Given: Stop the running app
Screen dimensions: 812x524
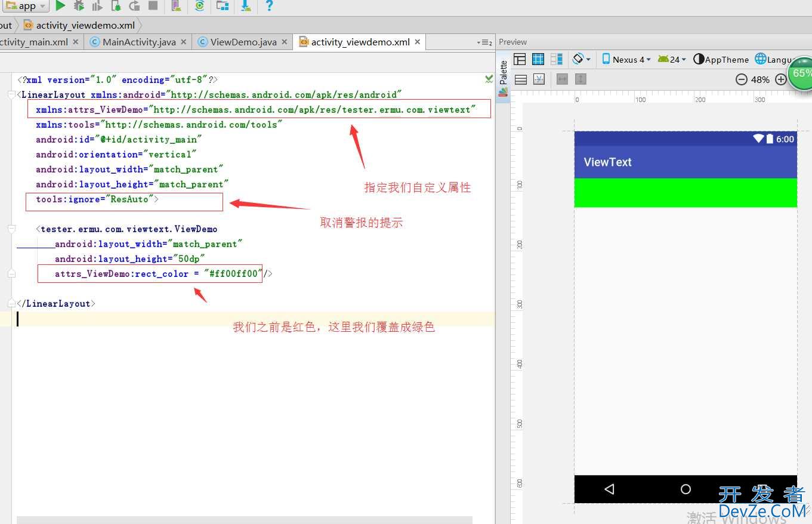Looking at the screenshot, I should pyautogui.click(x=153, y=6).
